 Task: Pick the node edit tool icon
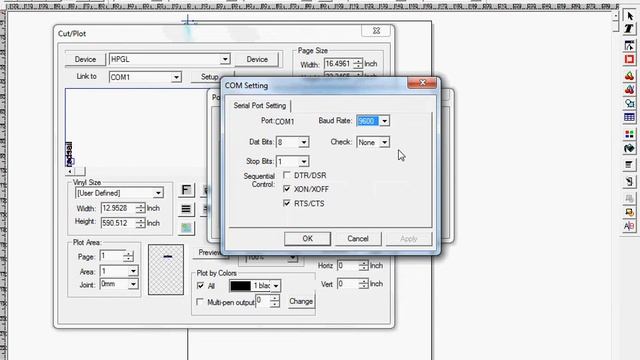[x=629, y=45]
